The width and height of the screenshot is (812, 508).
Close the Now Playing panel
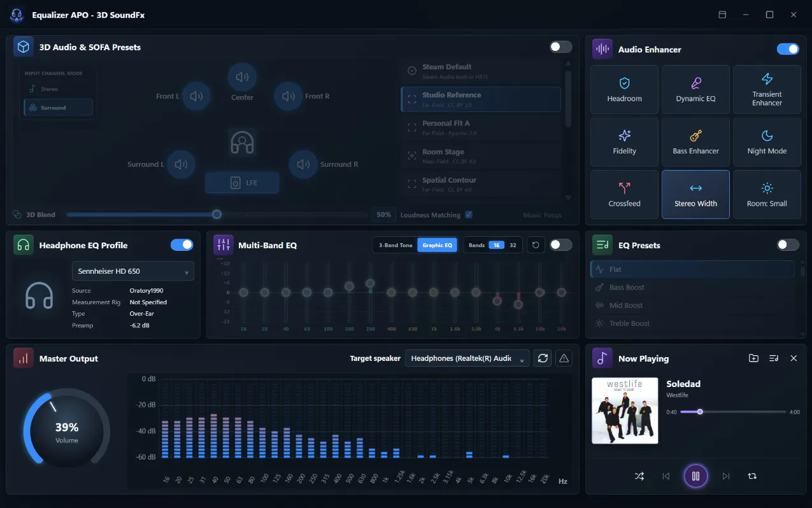tap(794, 358)
